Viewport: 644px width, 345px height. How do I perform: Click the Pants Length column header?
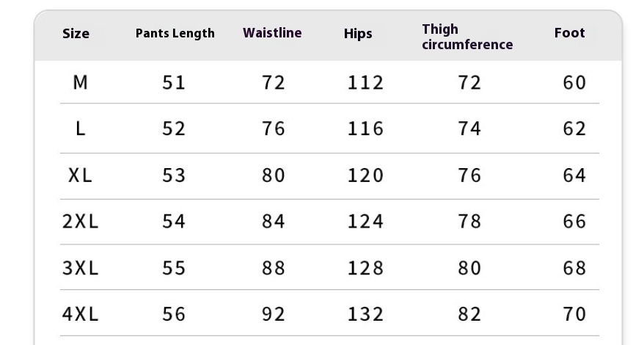[175, 34]
